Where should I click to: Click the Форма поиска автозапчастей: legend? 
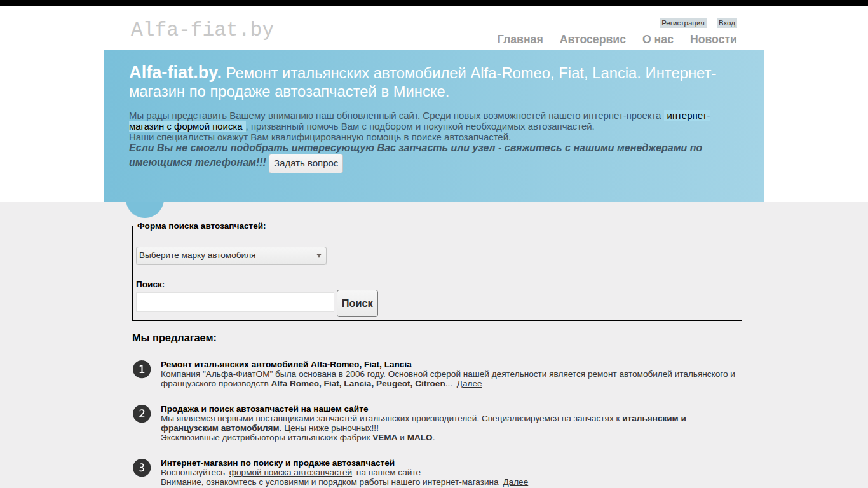coord(201,226)
